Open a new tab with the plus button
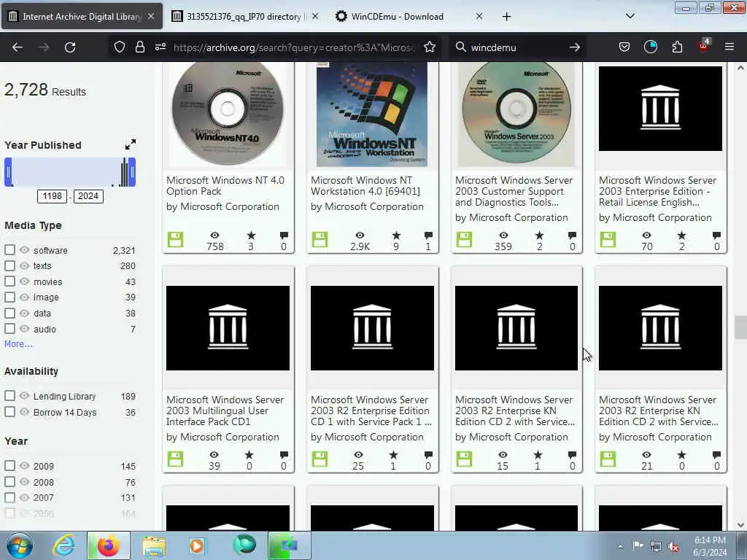Screen dimensions: 747x560 [x=506, y=17]
